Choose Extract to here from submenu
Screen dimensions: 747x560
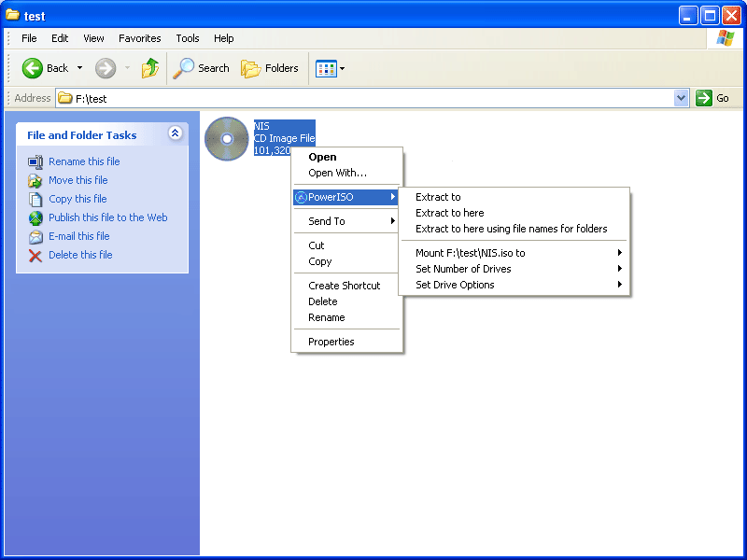(450, 213)
